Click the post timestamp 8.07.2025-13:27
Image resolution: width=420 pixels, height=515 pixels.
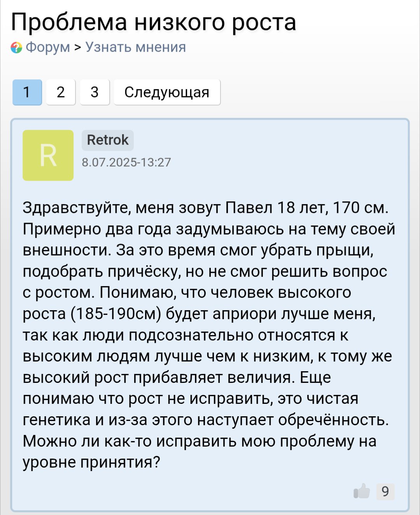pos(126,162)
